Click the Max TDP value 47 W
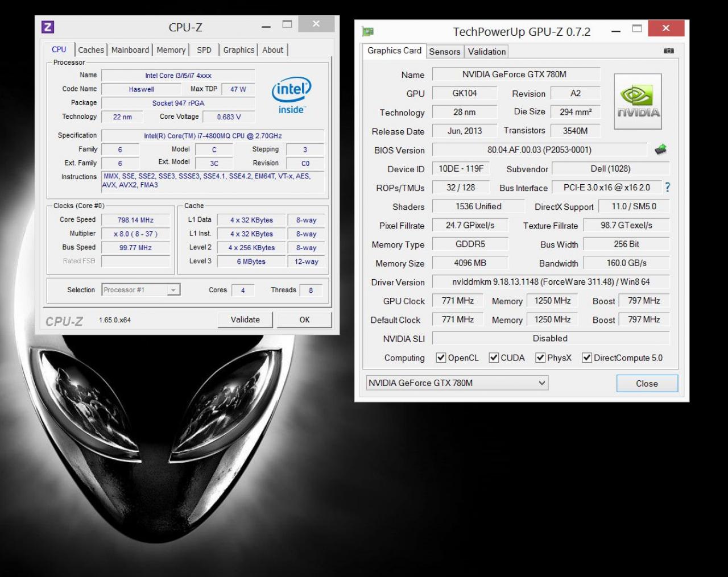The width and height of the screenshot is (728, 577). (238, 89)
